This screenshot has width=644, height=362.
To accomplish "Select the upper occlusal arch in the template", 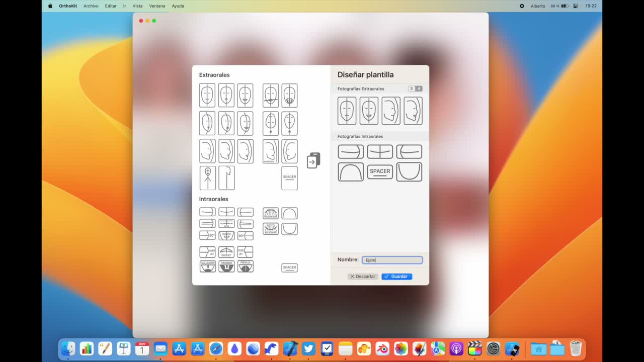I will [351, 172].
